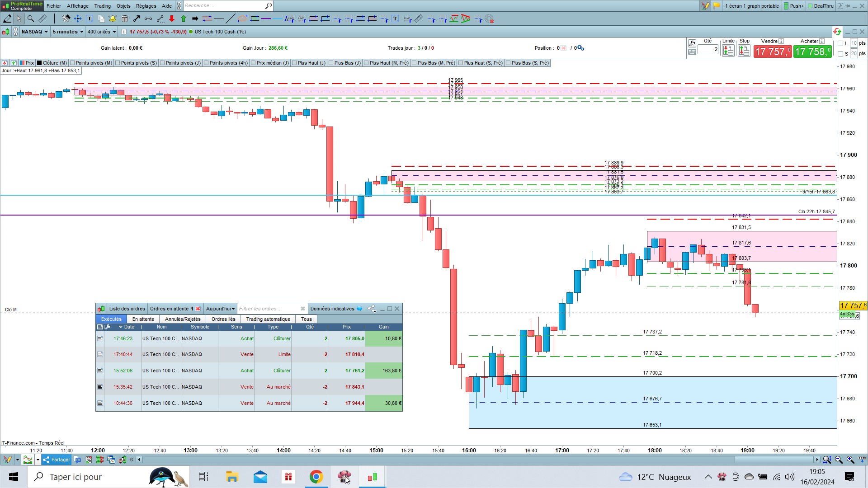The image size is (868, 488).
Task: Toggle the Points pivots (M) checkbox
Action: pos(72,63)
